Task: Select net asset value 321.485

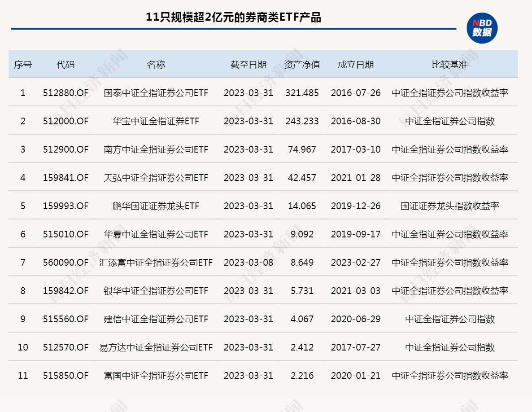Action: coord(302,92)
